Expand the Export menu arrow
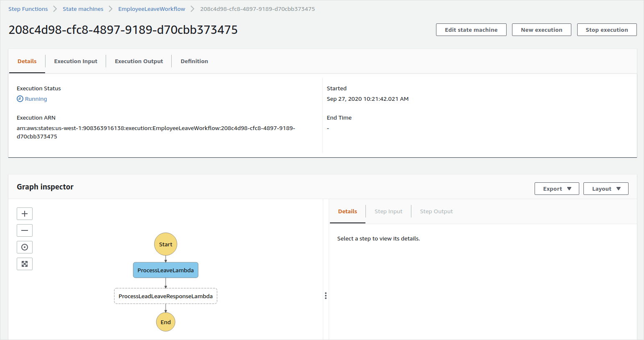Screen dimensions: 644x340 pyautogui.click(x=569, y=189)
